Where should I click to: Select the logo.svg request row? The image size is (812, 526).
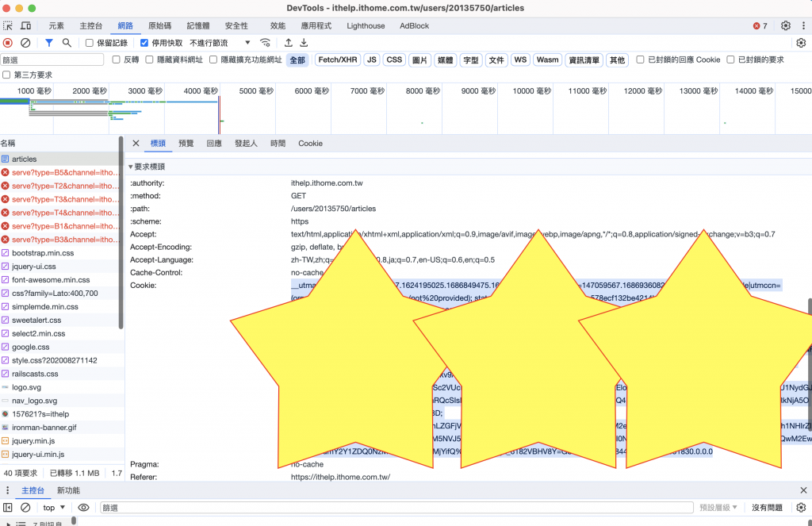(59, 387)
